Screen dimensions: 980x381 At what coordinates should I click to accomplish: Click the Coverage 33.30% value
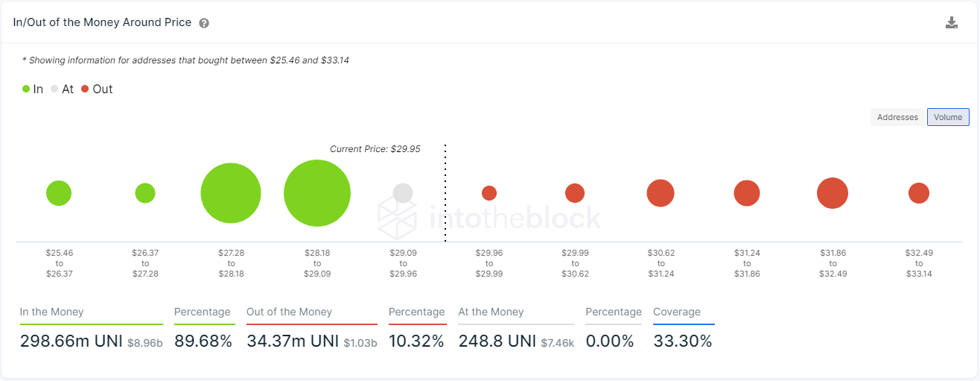(x=683, y=341)
